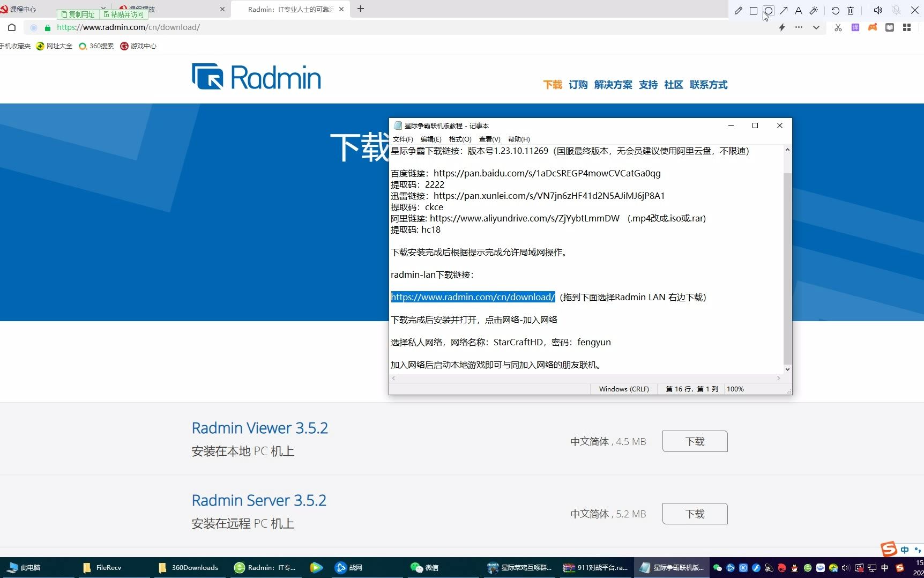Click the address bar URL field
The image size is (924, 578).
(397, 27)
